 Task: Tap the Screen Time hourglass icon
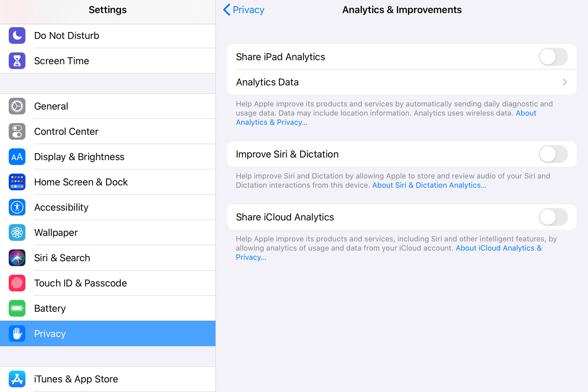(x=17, y=61)
